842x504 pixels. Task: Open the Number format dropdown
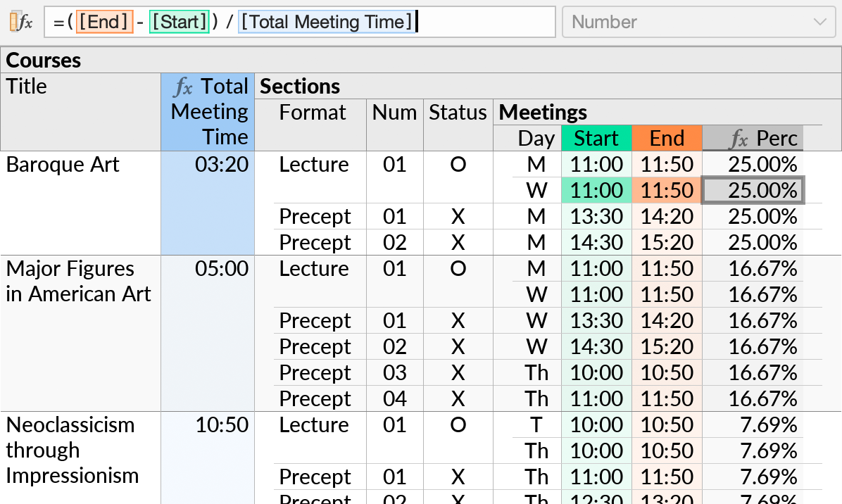click(x=698, y=23)
